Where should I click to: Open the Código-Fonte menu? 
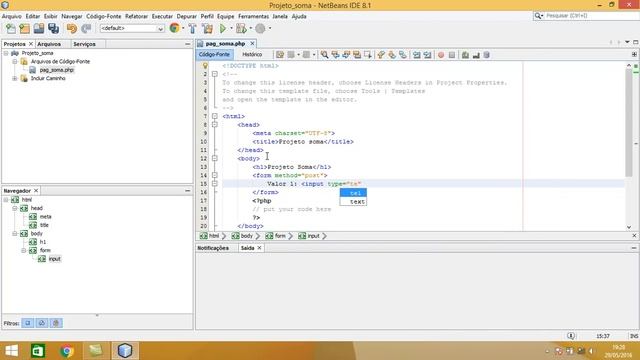(104, 16)
